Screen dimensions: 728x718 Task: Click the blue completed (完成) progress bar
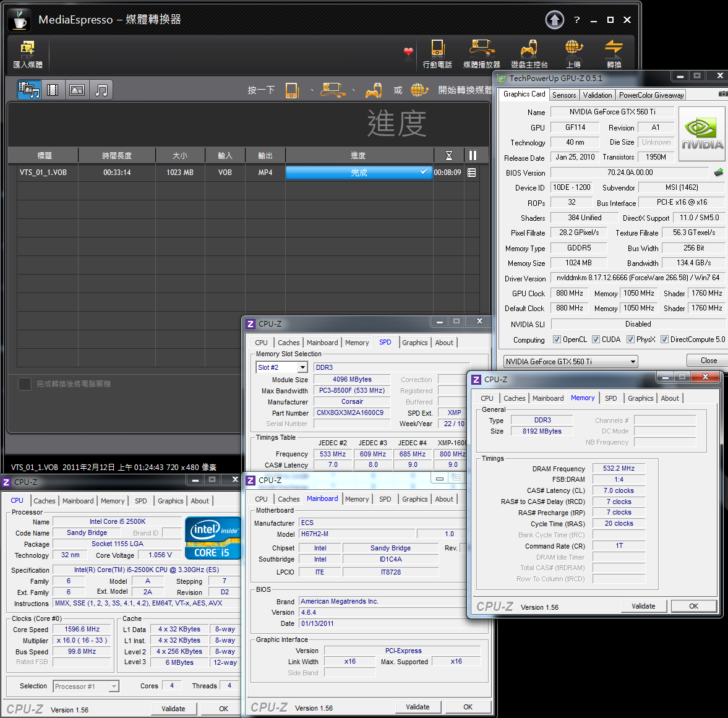(x=358, y=173)
